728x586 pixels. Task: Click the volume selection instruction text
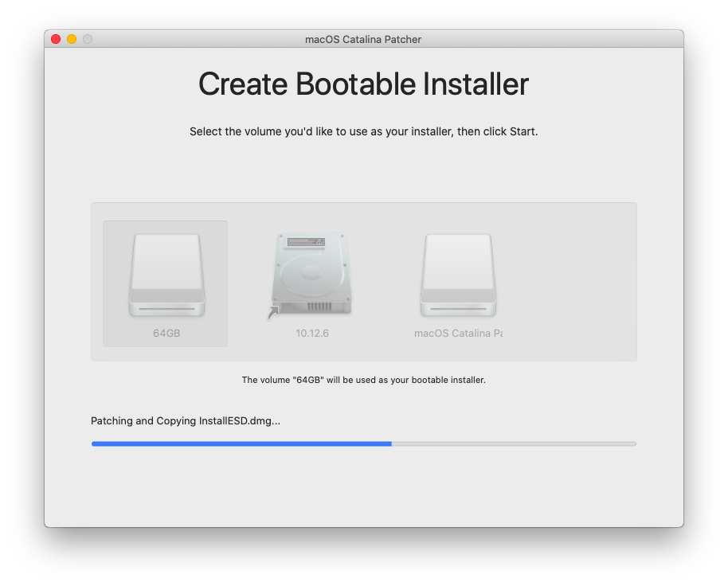click(x=363, y=131)
